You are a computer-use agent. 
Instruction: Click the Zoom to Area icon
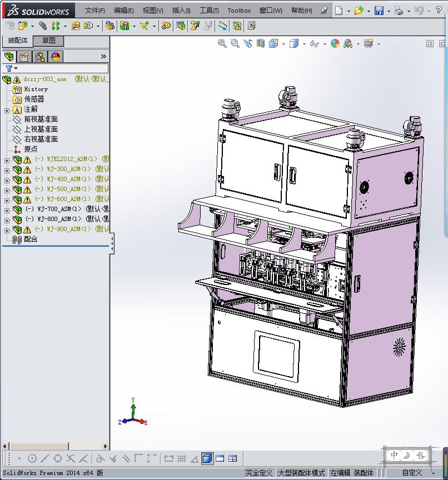click(x=235, y=43)
